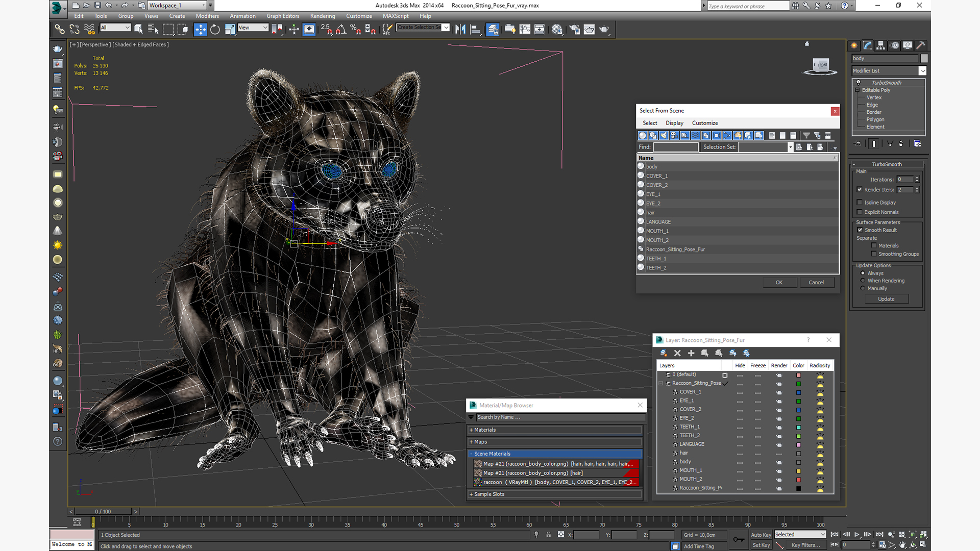Click color swatch of COVER_1 layer row
The width and height of the screenshot is (980, 551).
pyautogui.click(x=799, y=392)
